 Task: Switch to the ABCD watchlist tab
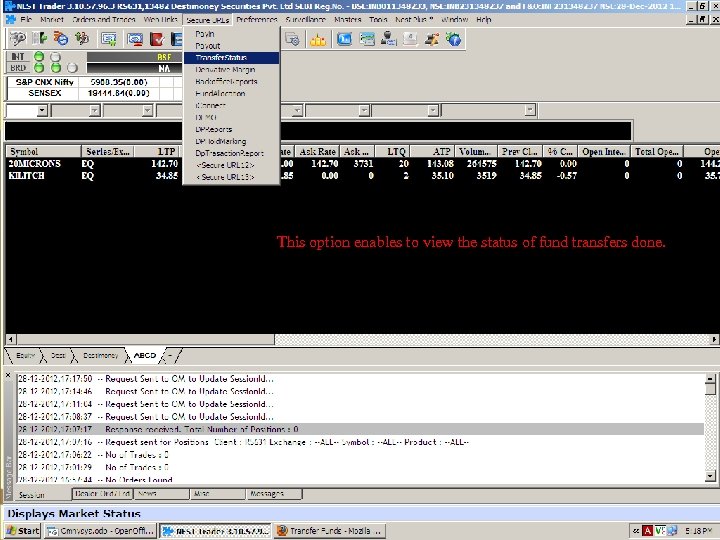click(145, 356)
